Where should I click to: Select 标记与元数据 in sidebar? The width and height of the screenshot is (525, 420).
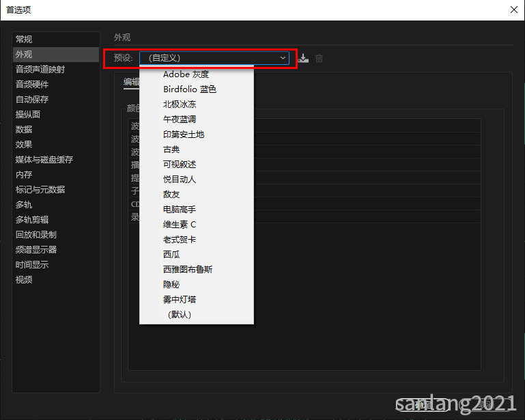(x=56, y=190)
